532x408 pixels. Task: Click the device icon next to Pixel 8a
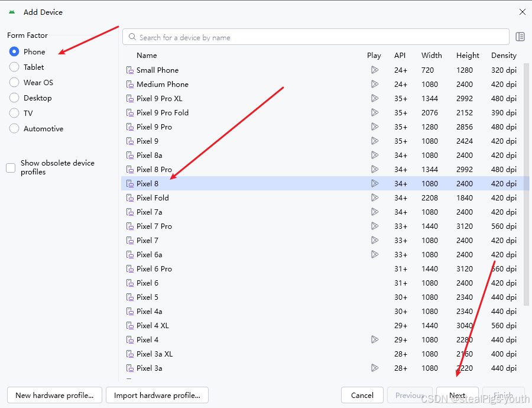tap(130, 155)
